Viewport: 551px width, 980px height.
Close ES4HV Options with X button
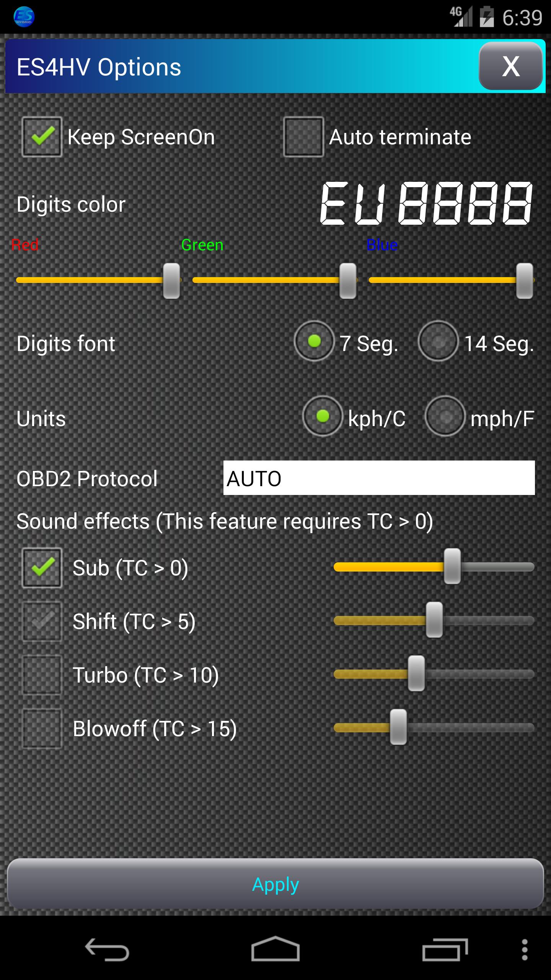point(510,66)
